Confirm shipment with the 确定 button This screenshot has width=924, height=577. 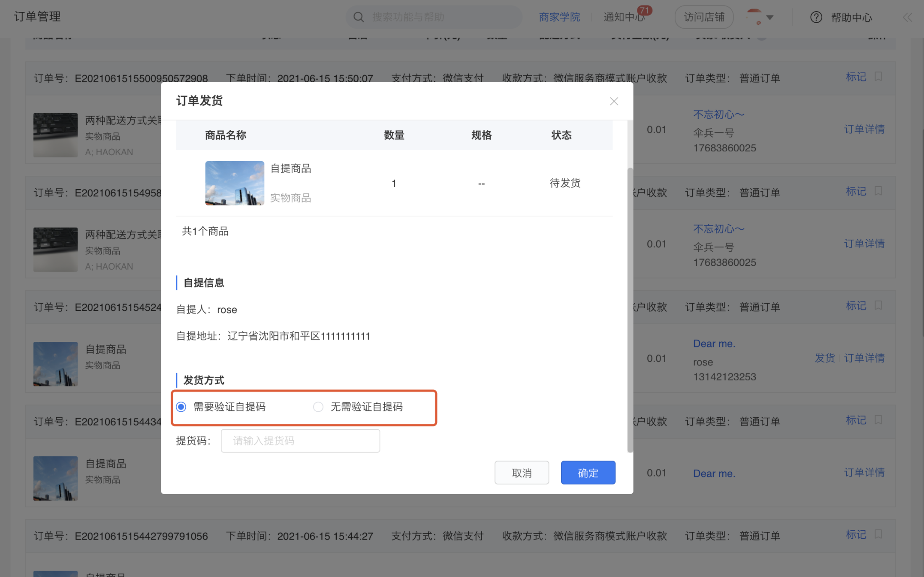[588, 473]
